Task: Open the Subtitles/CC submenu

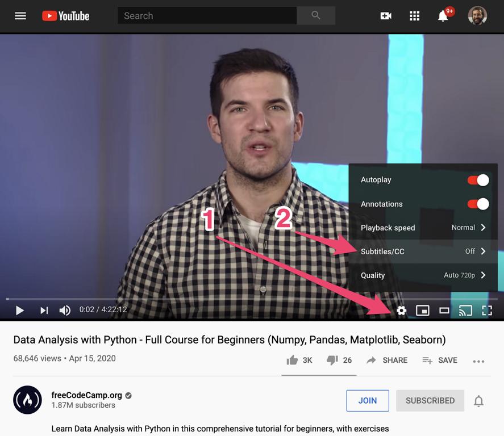Action: (x=423, y=251)
